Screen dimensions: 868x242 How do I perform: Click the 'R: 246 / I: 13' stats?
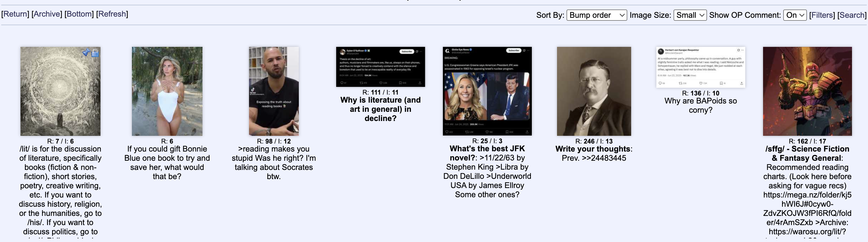594,141
